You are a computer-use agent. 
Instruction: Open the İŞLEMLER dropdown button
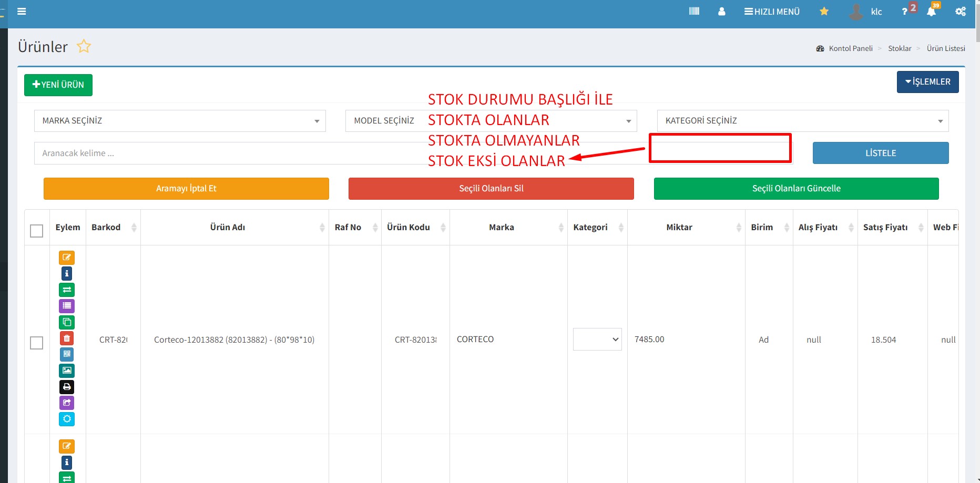927,82
